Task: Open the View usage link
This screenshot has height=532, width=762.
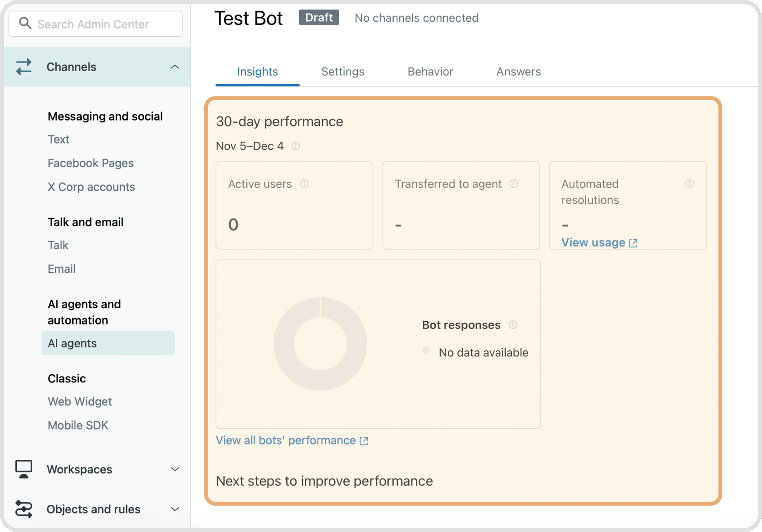Action: (x=592, y=242)
